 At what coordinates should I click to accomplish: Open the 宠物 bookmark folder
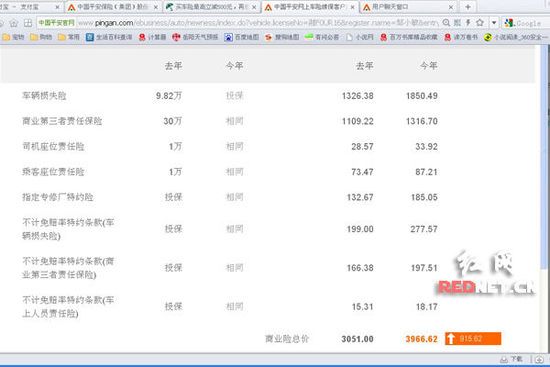point(13,37)
